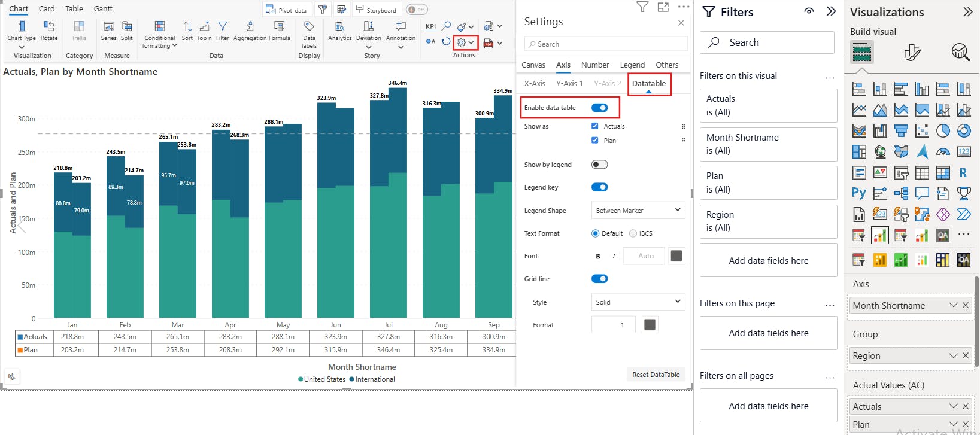Select the IBCS text format option

click(x=633, y=233)
